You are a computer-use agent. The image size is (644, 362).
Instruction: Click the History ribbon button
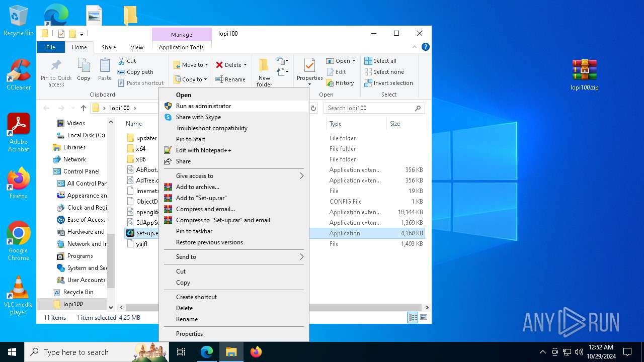340,83
